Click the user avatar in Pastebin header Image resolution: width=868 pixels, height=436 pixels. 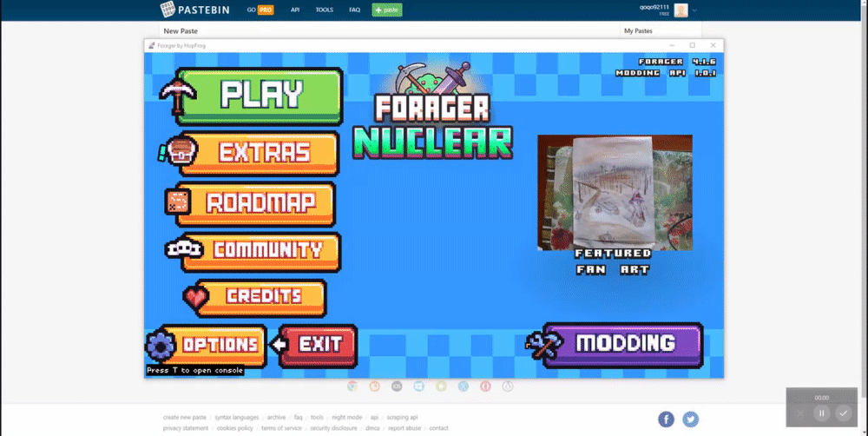tap(681, 10)
